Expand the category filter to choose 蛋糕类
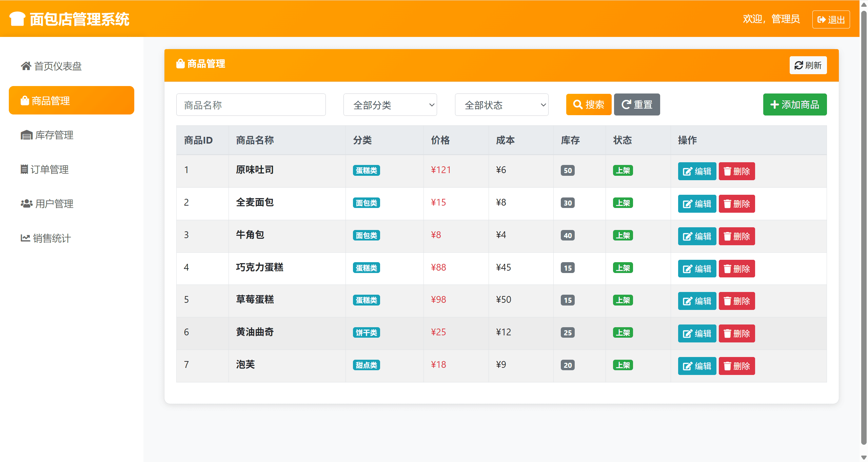The width and height of the screenshot is (868, 462). click(x=390, y=105)
